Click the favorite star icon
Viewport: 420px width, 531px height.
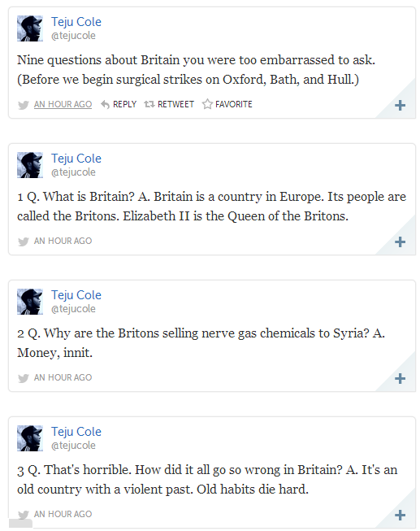tap(207, 104)
